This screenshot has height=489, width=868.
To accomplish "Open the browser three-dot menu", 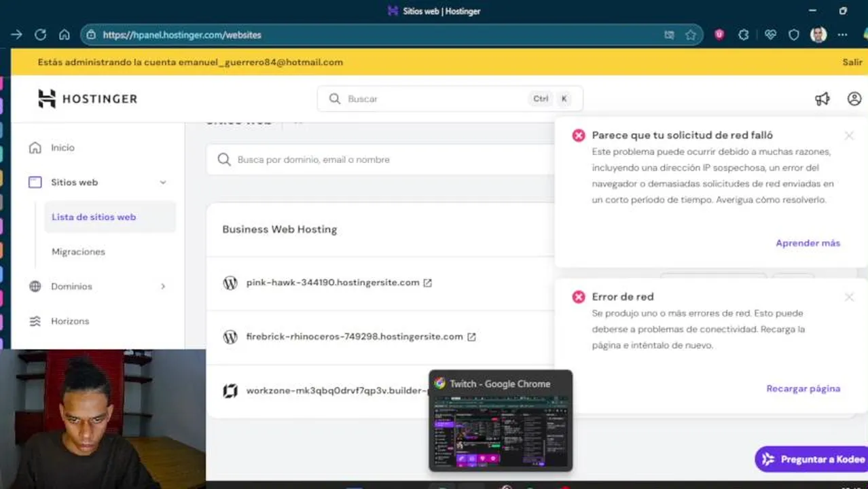I will (842, 35).
